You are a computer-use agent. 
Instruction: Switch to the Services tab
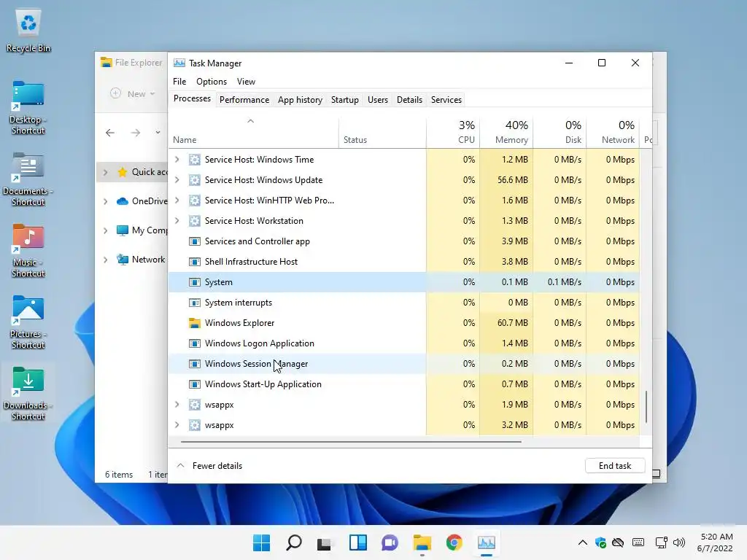coord(446,99)
